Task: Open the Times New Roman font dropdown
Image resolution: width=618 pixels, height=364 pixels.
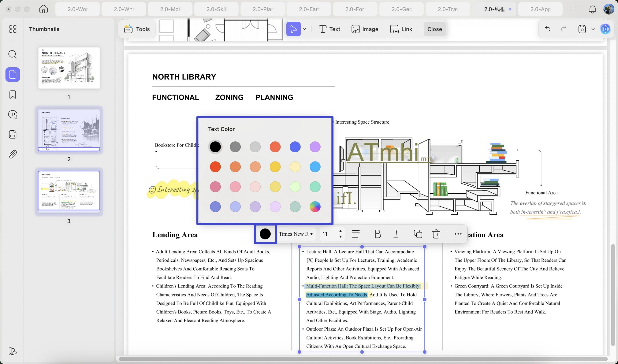Action: point(296,234)
